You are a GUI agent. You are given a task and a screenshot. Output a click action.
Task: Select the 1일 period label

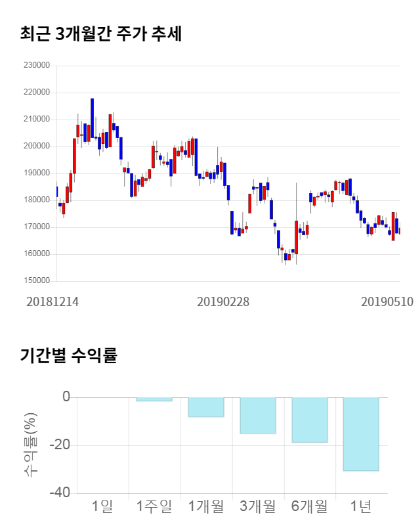103,506
